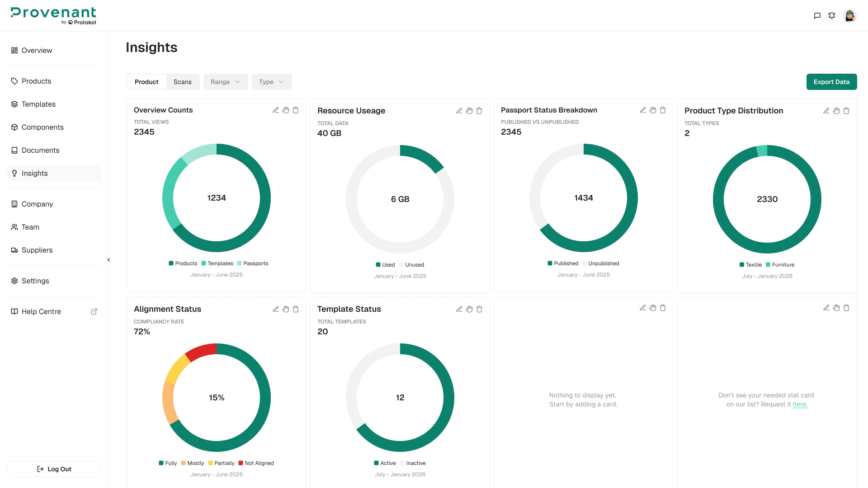Edit the Overview Counts card with pencil icon
The width and height of the screenshot is (868, 488).
(276, 110)
